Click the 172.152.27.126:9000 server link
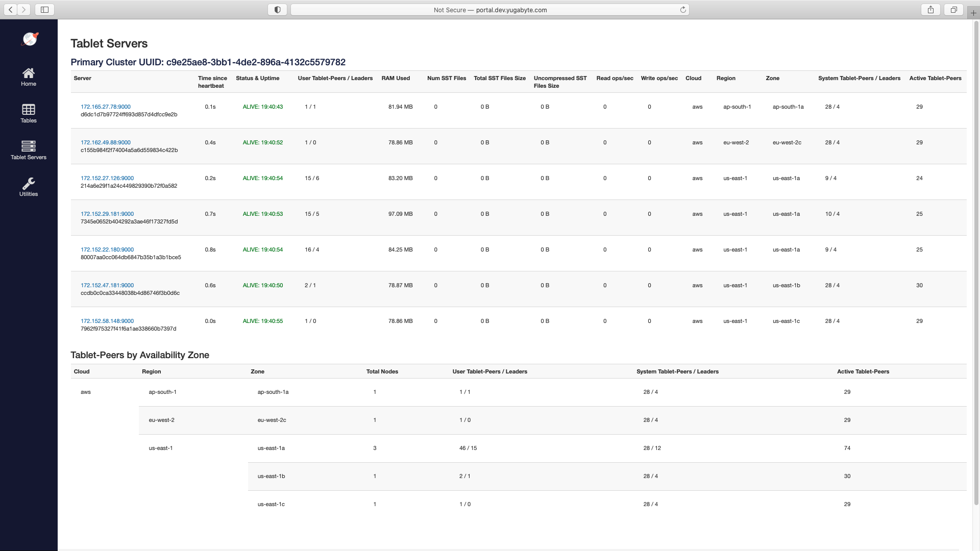The height and width of the screenshot is (551, 980). (x=107, y=178)
